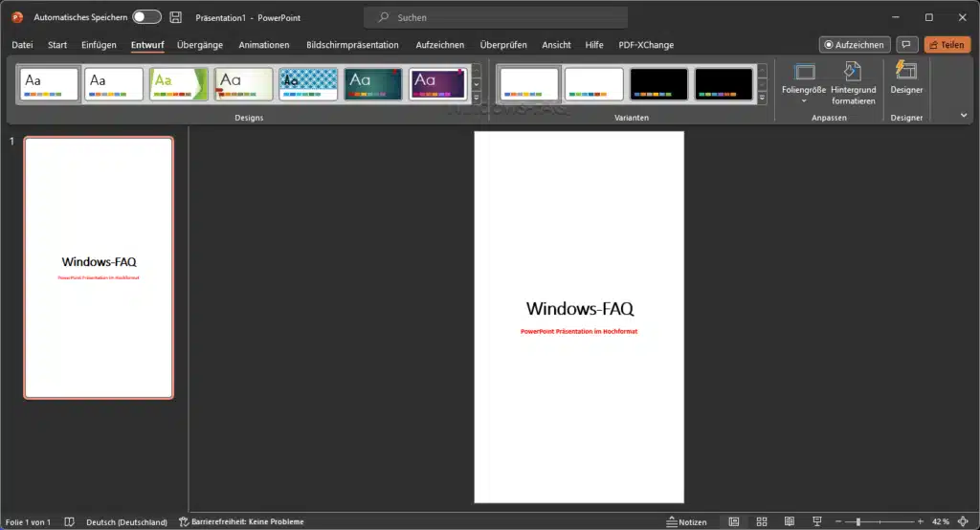Fit slide to window icon

click(x=963, y=521)
